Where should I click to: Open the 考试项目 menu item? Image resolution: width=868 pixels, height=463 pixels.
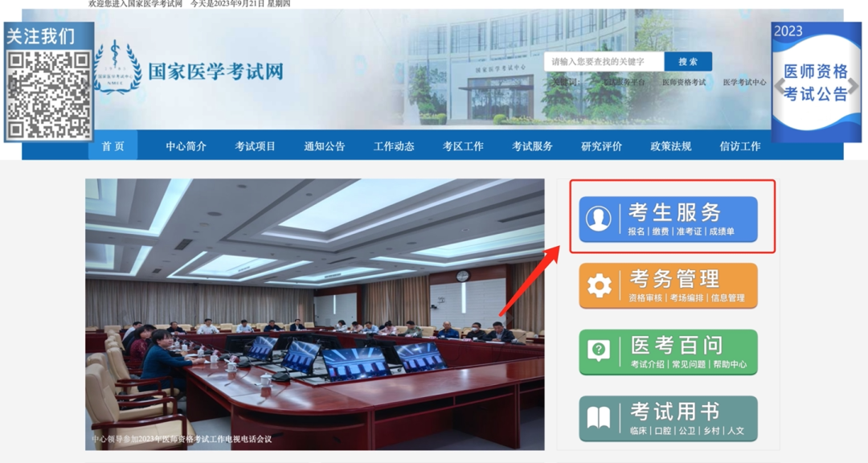[x=254, y=145]
